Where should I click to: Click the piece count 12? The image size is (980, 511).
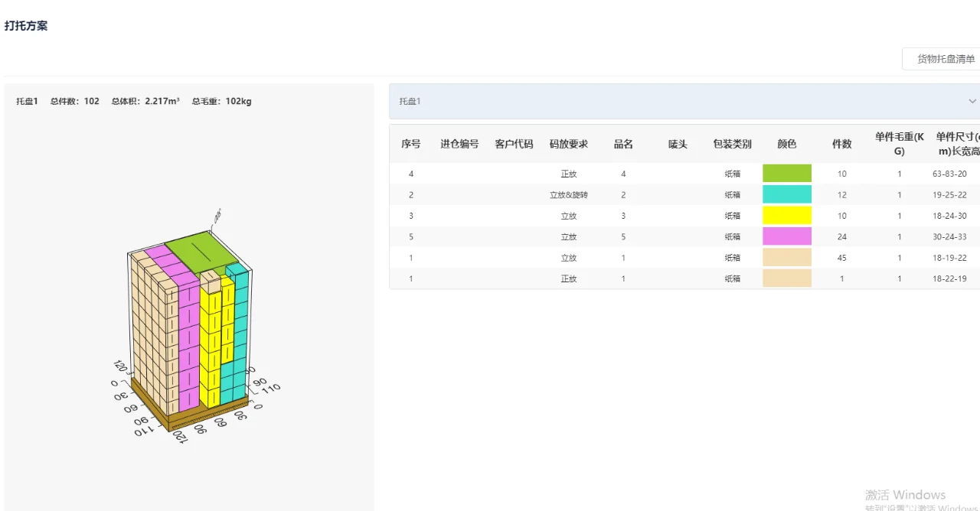click(842, 195)
